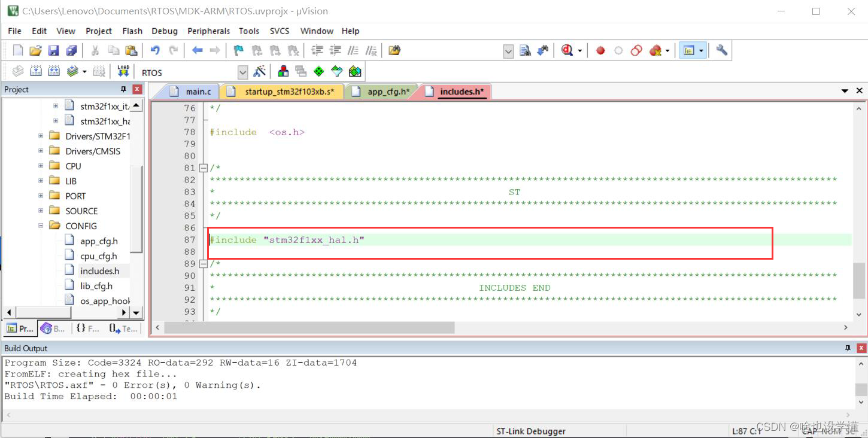Open the SVCS menu

click(x=280, y=31)
